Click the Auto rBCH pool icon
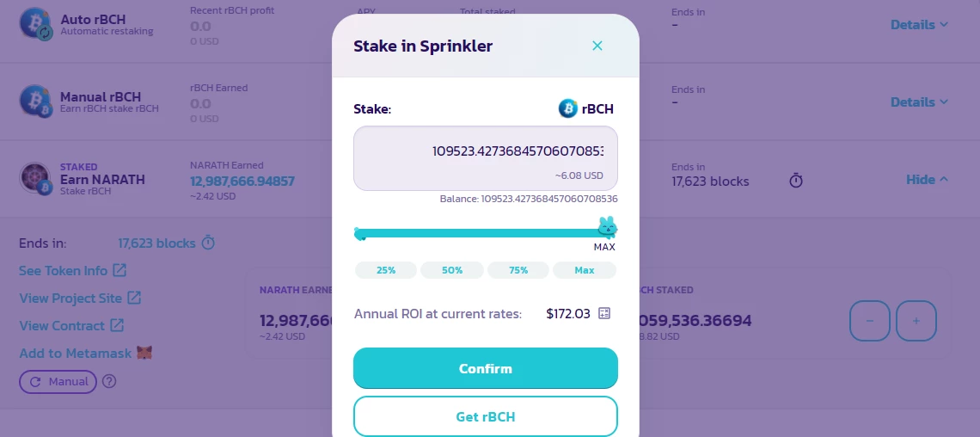This screenshot has width=980, height=437. coord(36,24)
